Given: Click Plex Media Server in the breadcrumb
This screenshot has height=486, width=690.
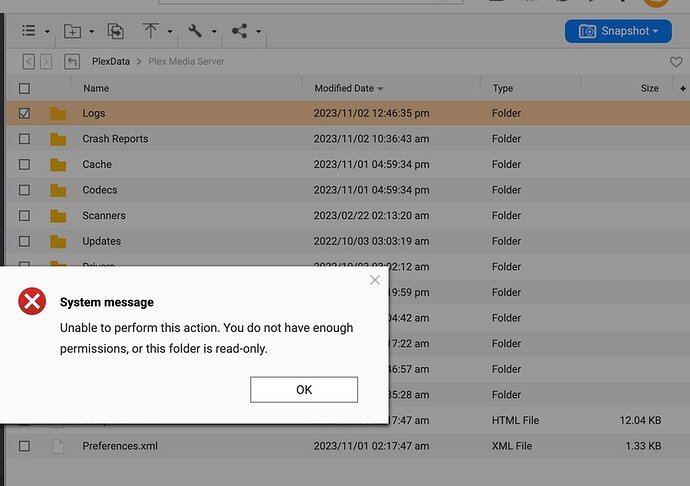Looking at the screenshot, I should tap(186, 62).
